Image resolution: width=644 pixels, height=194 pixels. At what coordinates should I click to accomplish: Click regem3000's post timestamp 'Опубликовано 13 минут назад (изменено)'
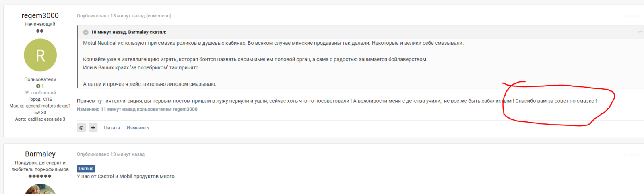pyautogui.click(x=124, y=16)
